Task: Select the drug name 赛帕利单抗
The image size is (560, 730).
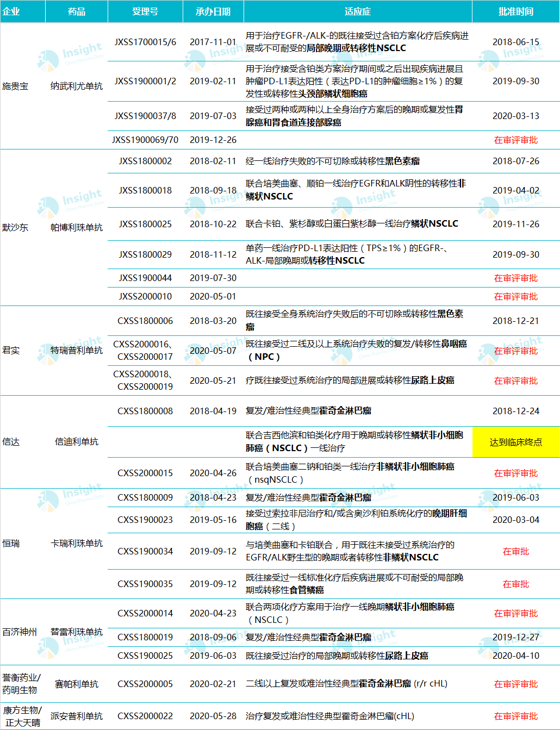Action: point(77,684)
